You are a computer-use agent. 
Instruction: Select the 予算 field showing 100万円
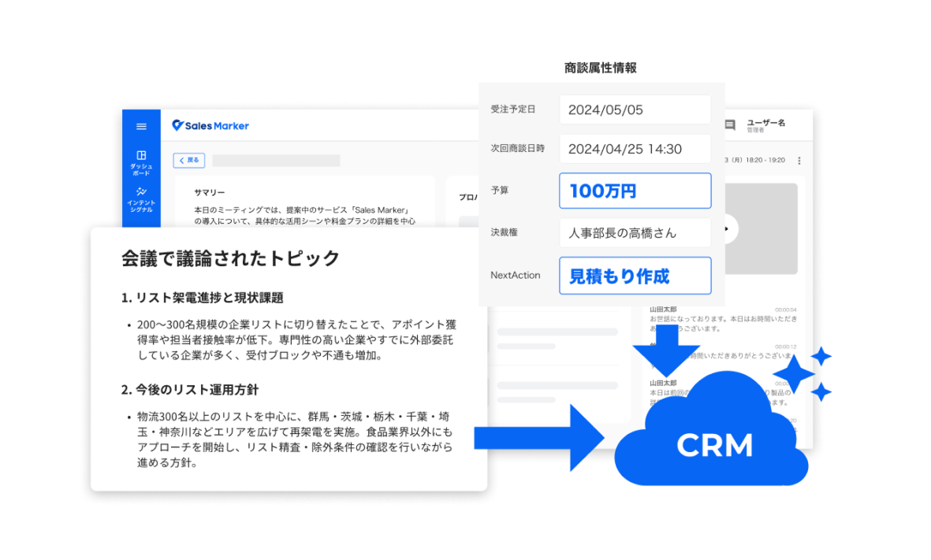pos(635,191)
